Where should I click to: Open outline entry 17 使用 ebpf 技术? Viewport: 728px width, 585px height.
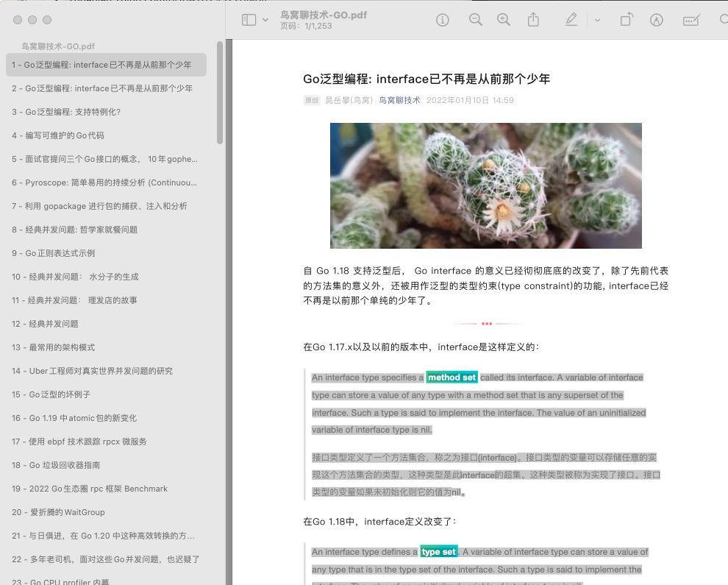pos(107,442)
